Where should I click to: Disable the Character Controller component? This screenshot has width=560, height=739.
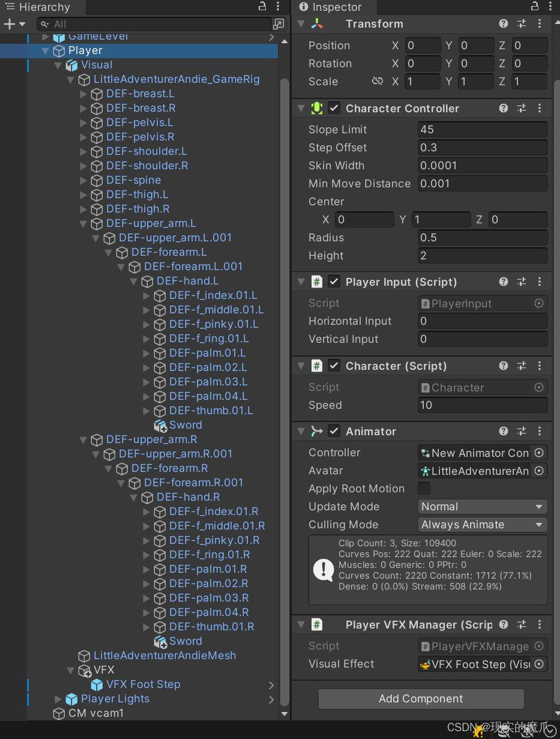(x=334, y=108)
